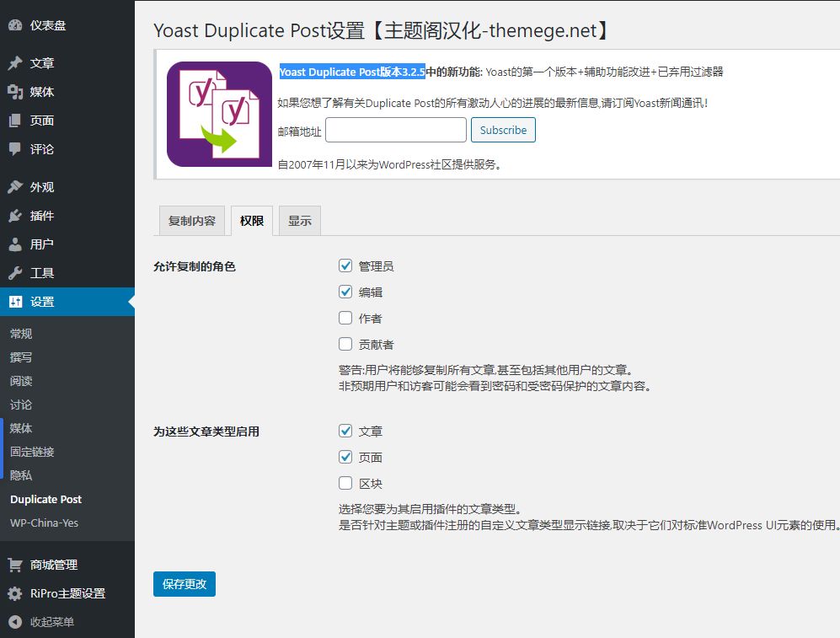
Task: Click the collapse arrow icon beside 收起菜单
Action: coord(15,622)
